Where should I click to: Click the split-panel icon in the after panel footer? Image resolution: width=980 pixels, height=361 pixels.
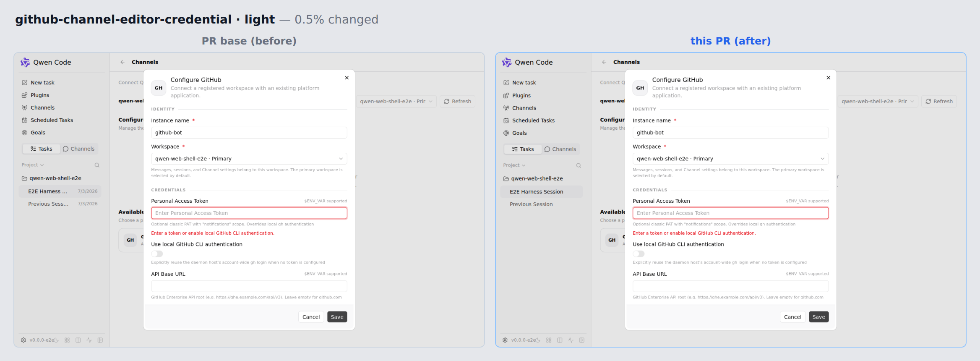pyautogui.click(x=560, y=340)
